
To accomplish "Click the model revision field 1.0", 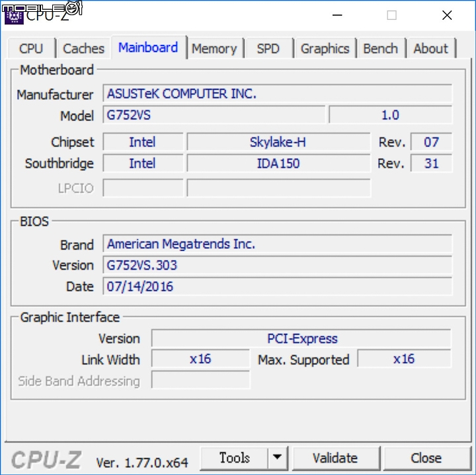I will 391,115.
